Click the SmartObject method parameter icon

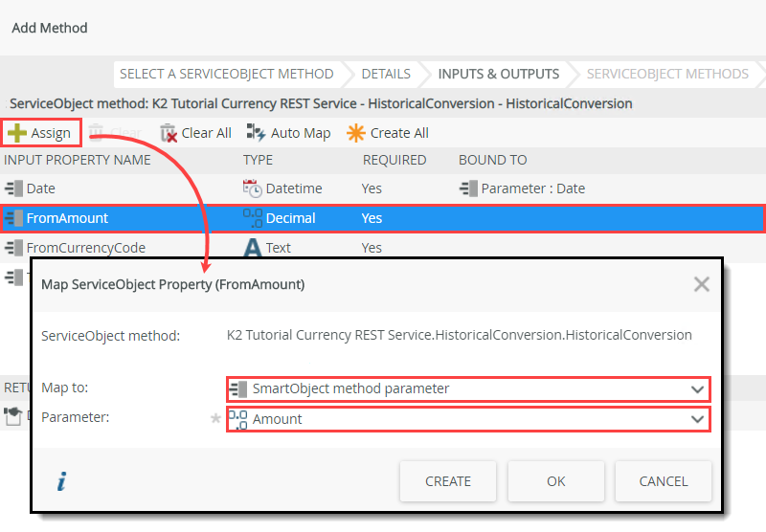pos(237,389)
